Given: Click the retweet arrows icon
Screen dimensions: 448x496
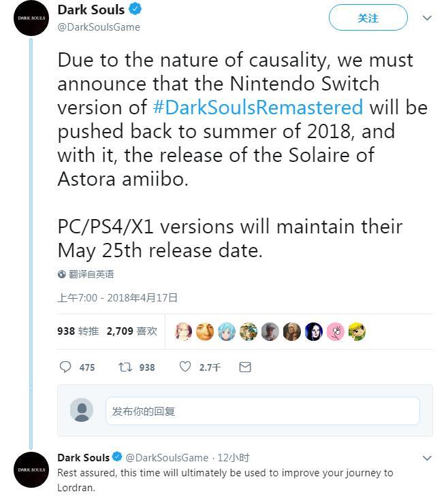Looking at the screenshot, I should pyautogui.click(x=125, y=367).
